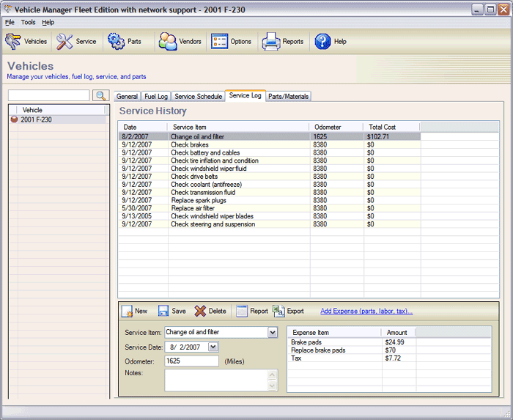Viewport: 513px width, 420px height.
Task: Open the Tools menu
Action: 28,22
